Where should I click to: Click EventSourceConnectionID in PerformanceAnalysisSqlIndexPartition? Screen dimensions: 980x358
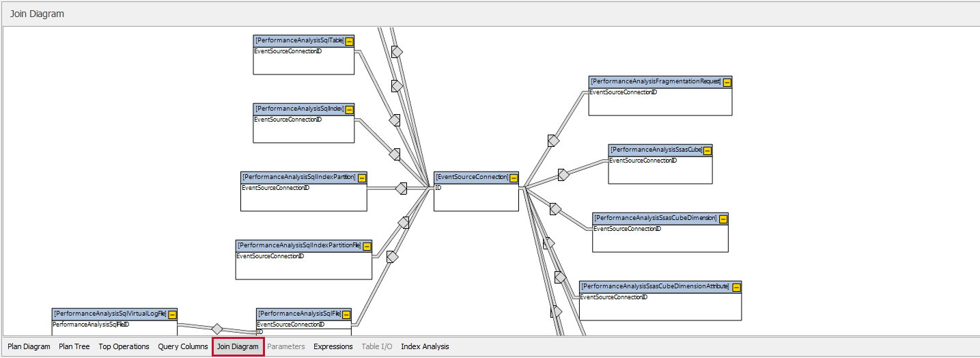[276, 188]
